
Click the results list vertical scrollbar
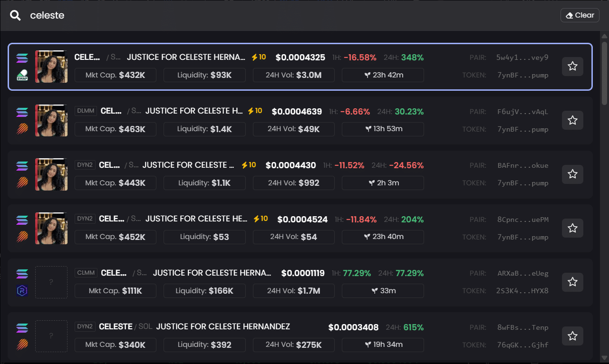coord(604,74)
